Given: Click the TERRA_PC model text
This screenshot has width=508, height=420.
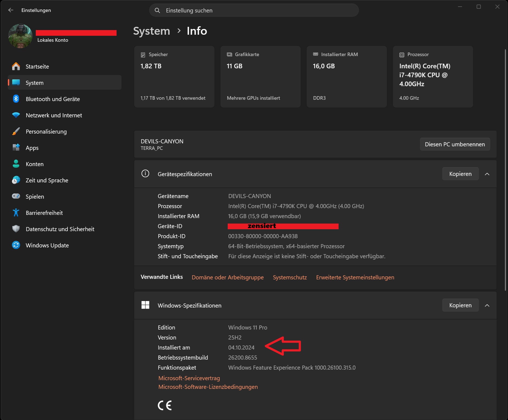Looking at the screenshot, I should tap(152, 148).
